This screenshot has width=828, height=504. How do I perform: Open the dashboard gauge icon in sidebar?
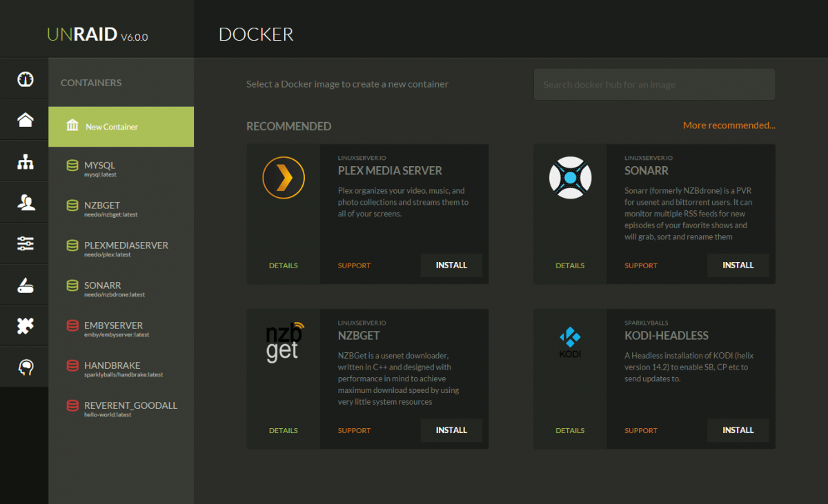pyautogui.click(x=26, y=79)
